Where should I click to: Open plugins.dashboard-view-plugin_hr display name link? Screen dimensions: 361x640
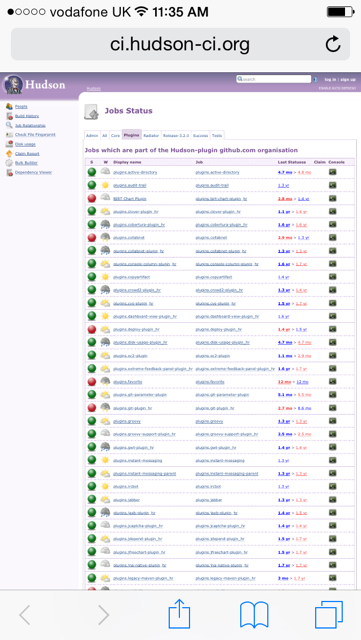pyautogui.click(x=145, y=316)
